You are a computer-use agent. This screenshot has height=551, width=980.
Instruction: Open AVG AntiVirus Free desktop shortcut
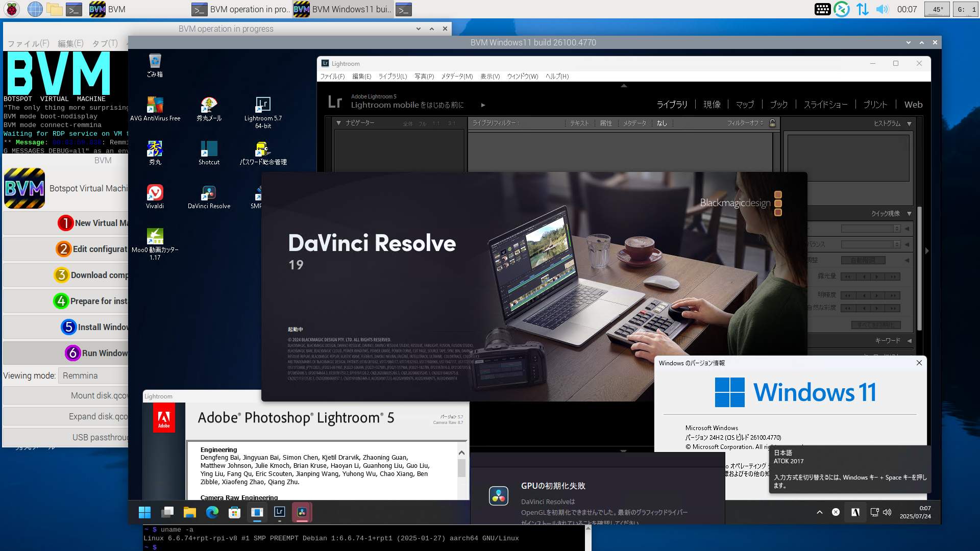(x=155, y=109)
